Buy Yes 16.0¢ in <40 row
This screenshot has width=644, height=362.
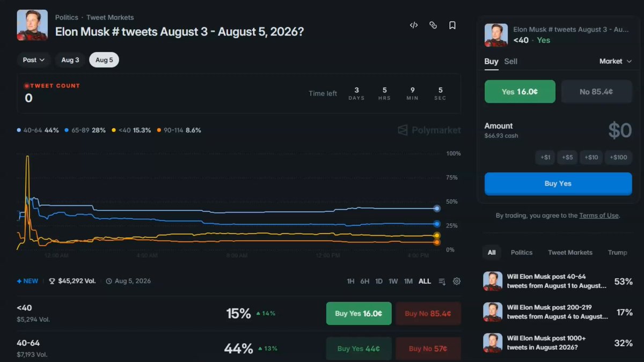pyautogui.click(x=358, y=314)
